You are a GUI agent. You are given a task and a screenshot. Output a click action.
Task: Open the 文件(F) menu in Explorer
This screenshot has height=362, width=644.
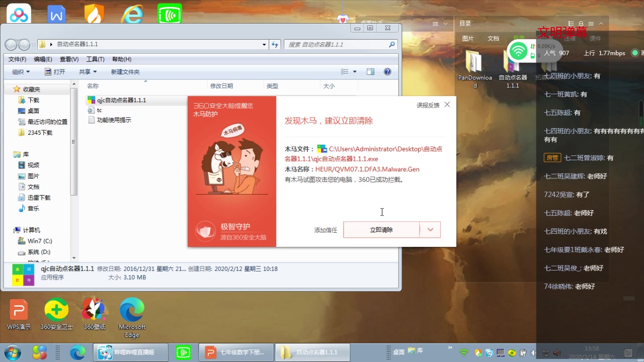(17, 59)
